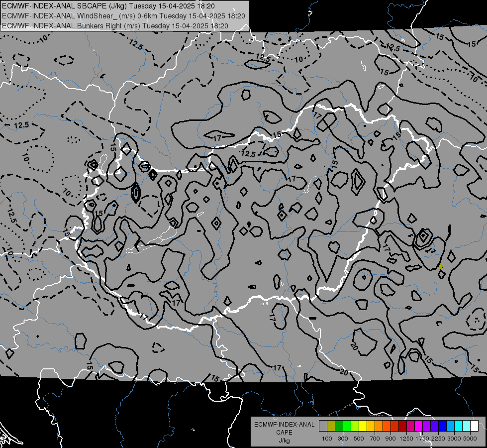Click the purple legend swatch
487x448 pixels.
pos(427,426)
